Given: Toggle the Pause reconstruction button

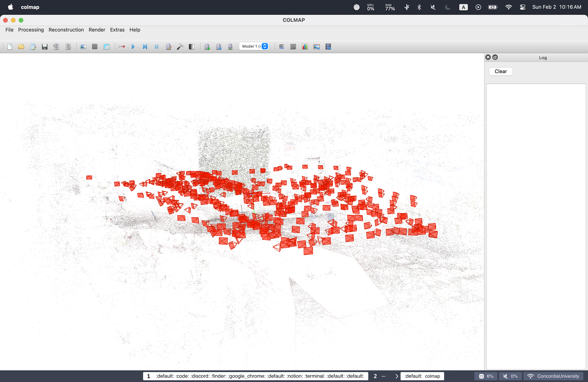Looking at the screenshot, I should [156, 46].
